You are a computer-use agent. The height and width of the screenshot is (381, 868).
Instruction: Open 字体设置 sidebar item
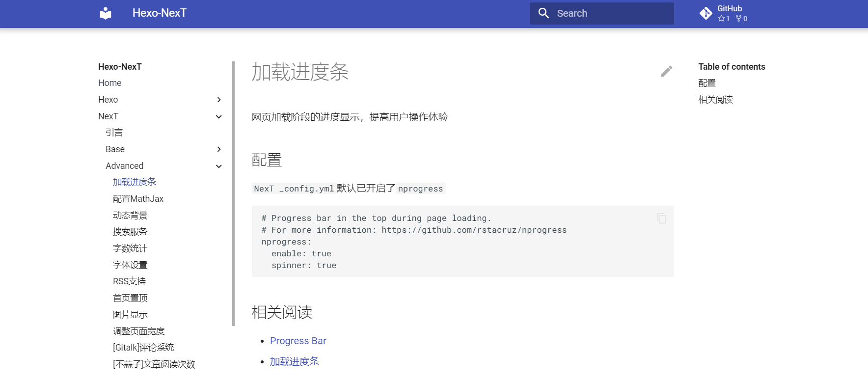pyautogui.click(x=130, y=265)
